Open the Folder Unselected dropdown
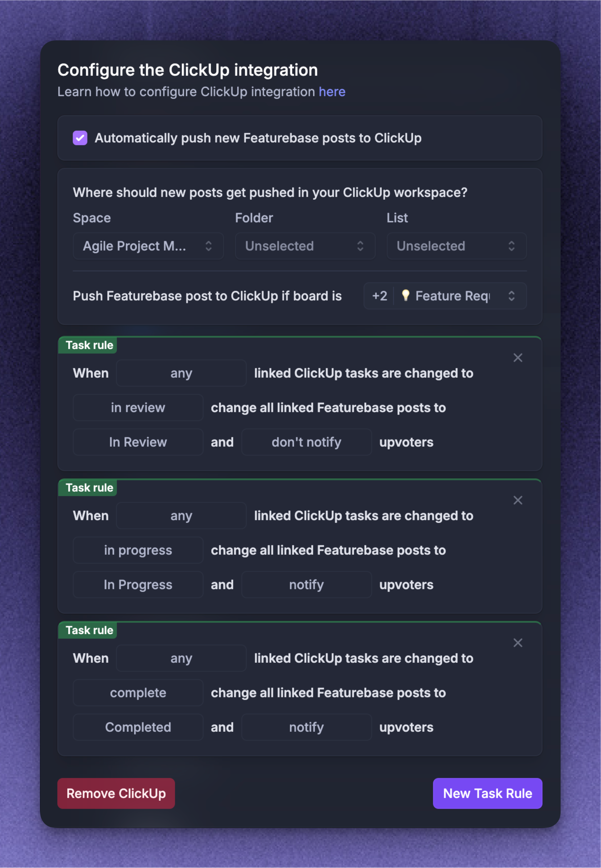 click(x=305, y=246)
